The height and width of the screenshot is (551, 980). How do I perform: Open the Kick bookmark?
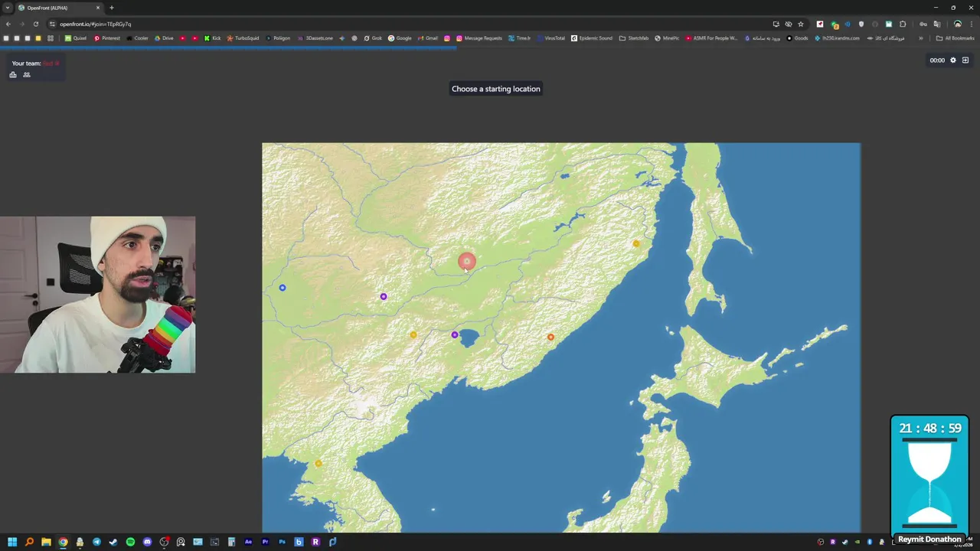tap(212, 37)
